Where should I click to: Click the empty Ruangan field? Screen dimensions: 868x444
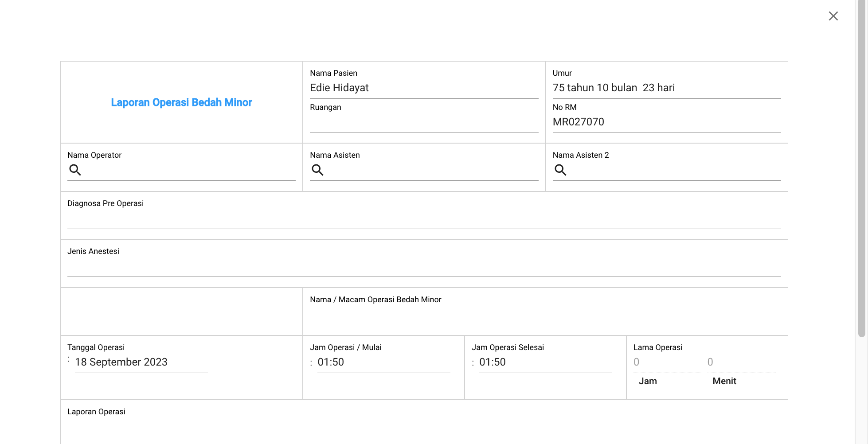(x=424, y=122)
